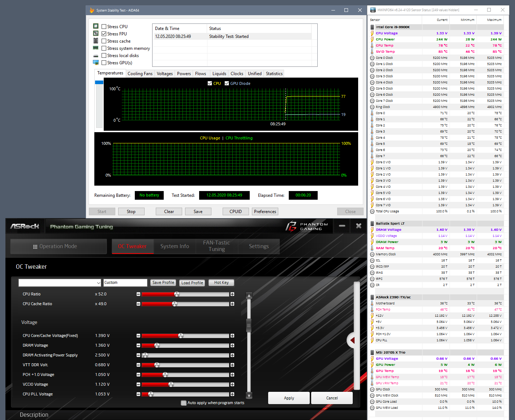This screenshot has width=515, height=420.
Task: Toggle GPU Diode graph checkbox
Action: click(x=227, y=83)
